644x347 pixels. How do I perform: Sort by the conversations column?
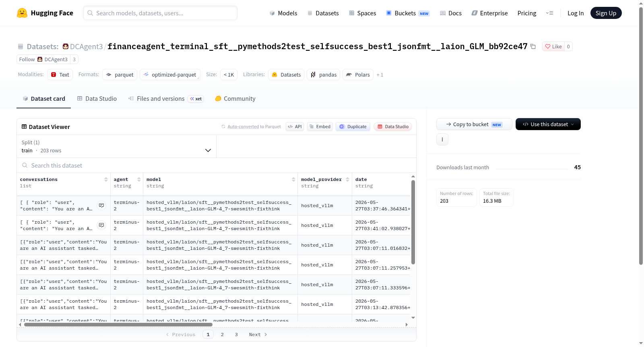pyautogui.click(x=106, y=179)
